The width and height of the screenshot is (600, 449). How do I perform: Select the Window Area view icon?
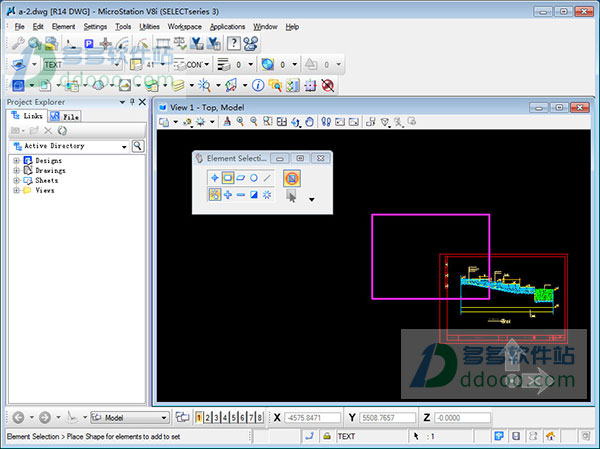(x=267, y=122)
